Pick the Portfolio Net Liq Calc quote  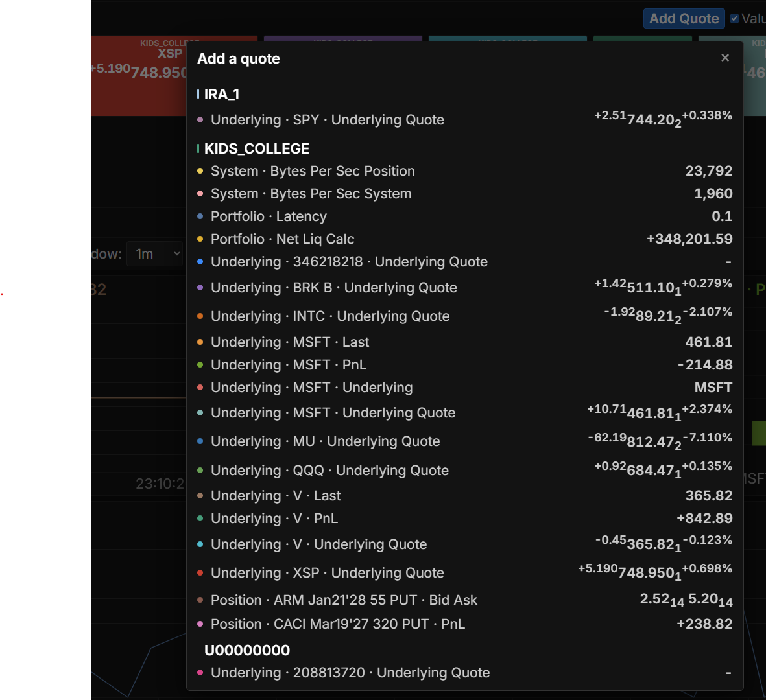click(464, 239)
